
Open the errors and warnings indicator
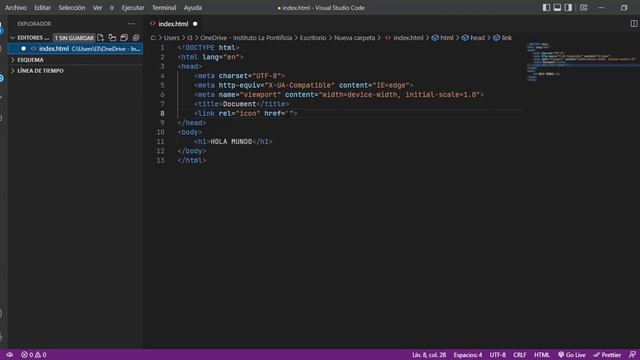point(34,355)
